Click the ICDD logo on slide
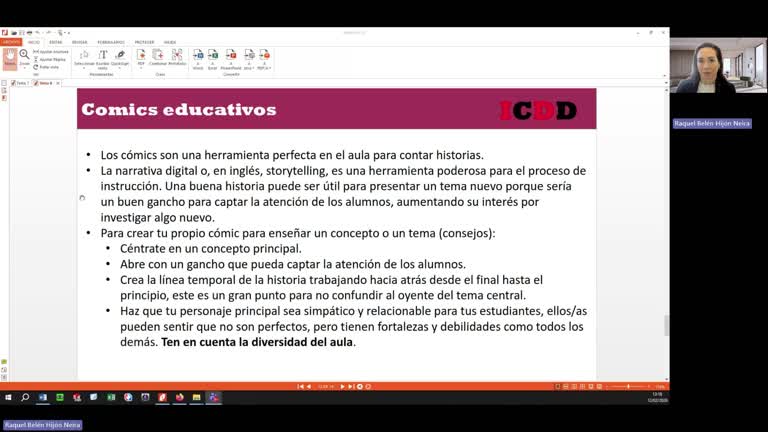The width and height of the screenshot is (768, 432). pos(538,110)
